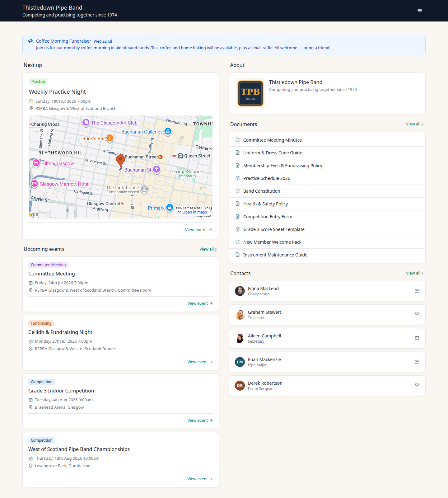View all documents
Image resolution: width=448 pixels, height=498 pixels.
(x=414, y=124)
